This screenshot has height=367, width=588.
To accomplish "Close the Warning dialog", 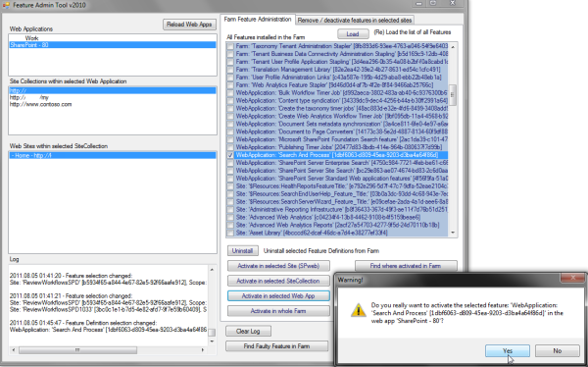I will [572, 278].
